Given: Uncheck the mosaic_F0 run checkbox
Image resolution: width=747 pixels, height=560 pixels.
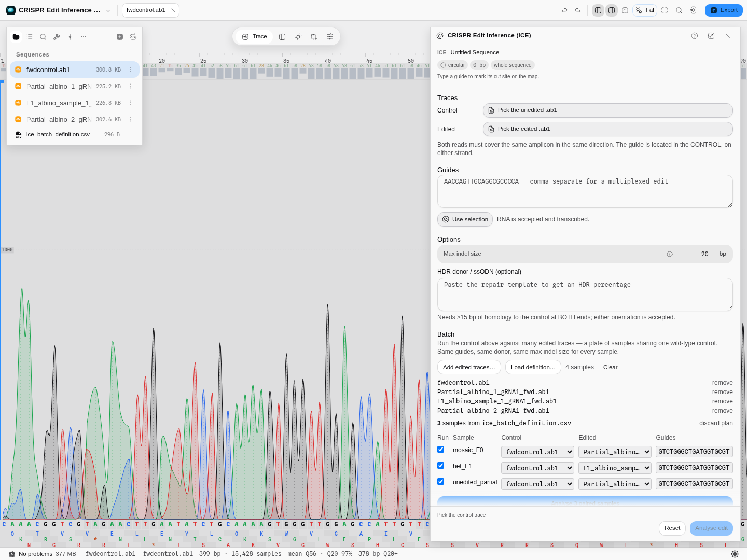Looking at the screenshot, I should (x=441, y=450).
